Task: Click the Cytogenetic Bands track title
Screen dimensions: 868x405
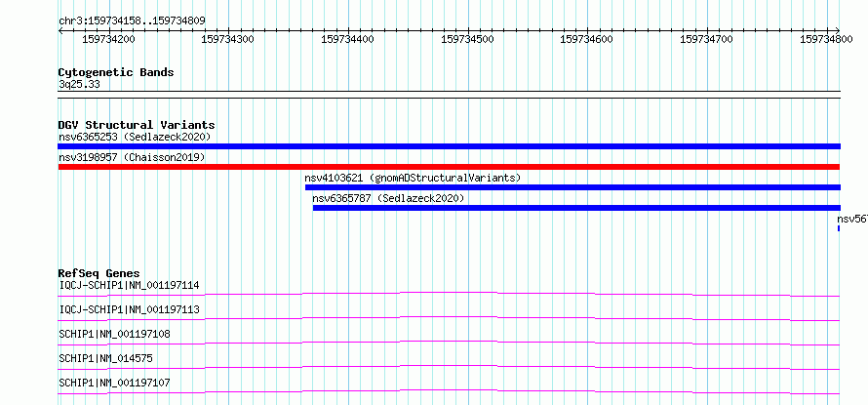Action: tap(116, 72)
